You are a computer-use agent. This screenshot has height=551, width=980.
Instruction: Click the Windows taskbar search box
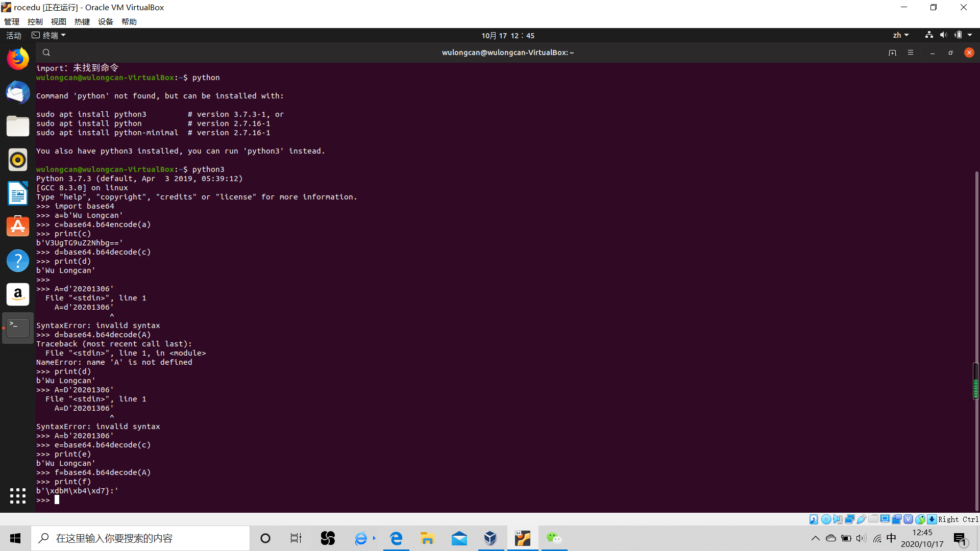pyautogui.click(x=140, y=538)
